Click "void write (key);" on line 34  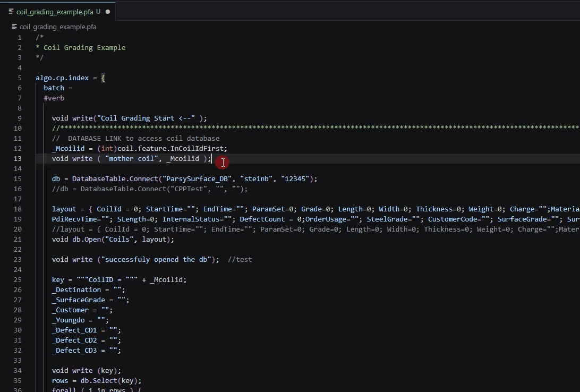pyautogui.click(x=87, y=371)
